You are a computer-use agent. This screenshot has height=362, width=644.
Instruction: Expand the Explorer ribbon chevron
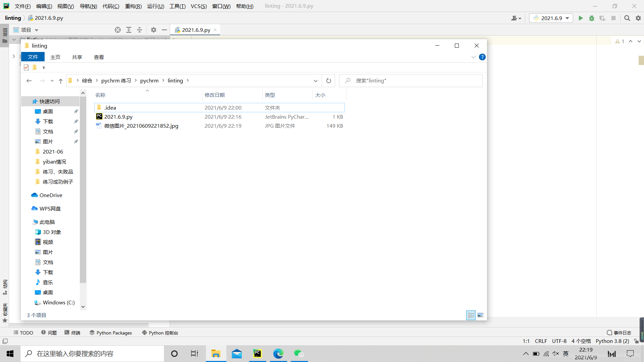(x=473, y=57)
